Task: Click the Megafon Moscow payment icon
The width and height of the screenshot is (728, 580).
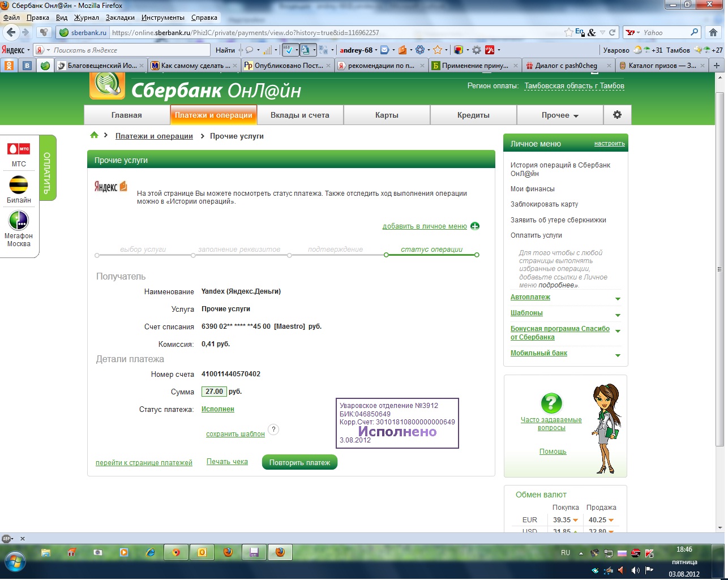Action: [x=19, y=220]
